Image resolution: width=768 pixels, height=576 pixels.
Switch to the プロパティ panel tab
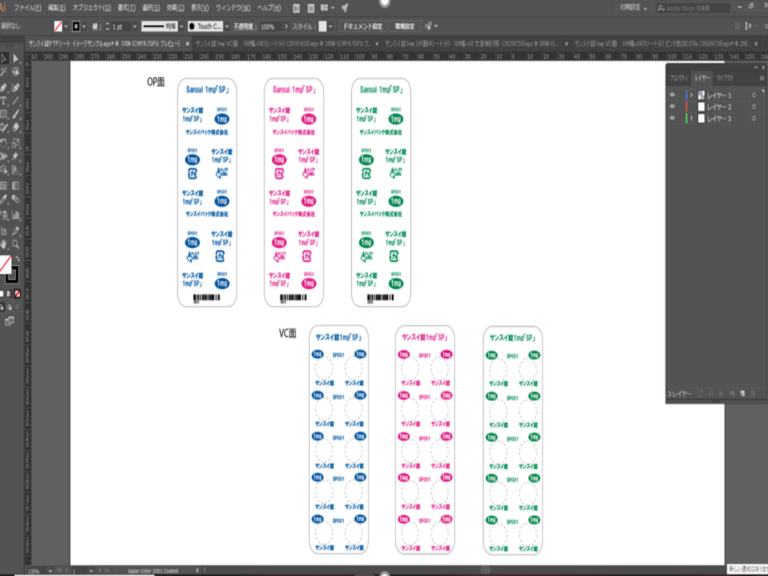click(x=678, y=77)
